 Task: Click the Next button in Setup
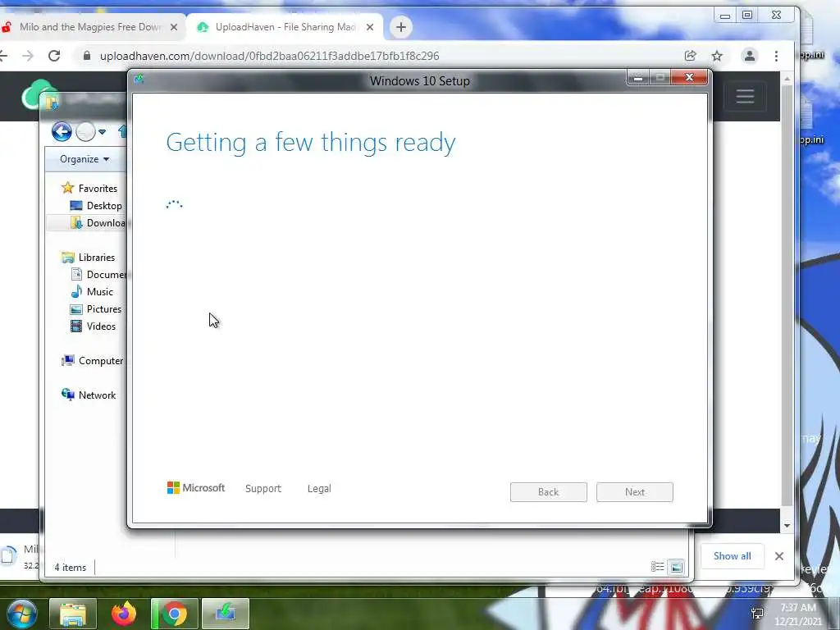(x=635, y=492)
